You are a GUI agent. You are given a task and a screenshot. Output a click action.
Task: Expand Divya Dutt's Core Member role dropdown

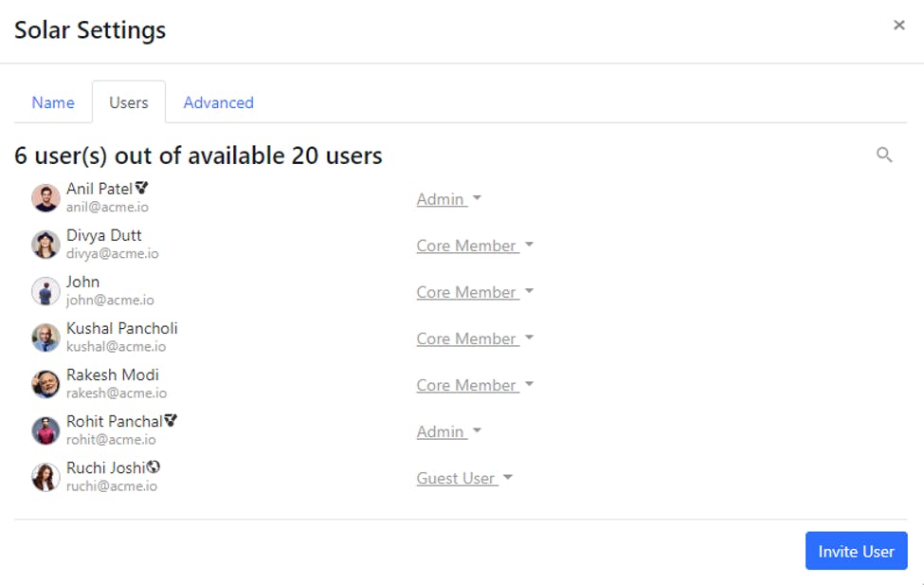(x=475, y=246)
